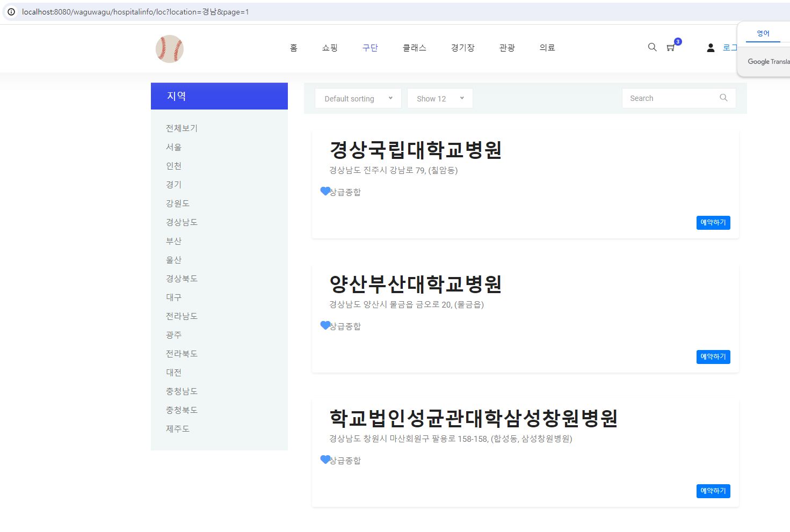Click the search box magnifier button
This screenshot has height=532, width=790.
723,98
